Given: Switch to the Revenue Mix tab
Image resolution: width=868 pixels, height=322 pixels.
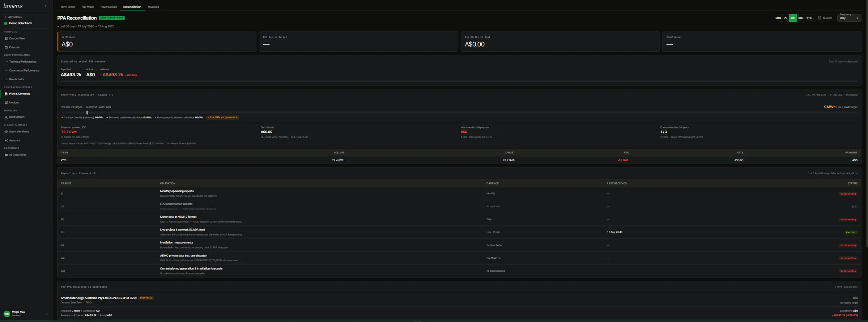Looking at the screenshot, I should pyautogui.click(x=109, y=7).
